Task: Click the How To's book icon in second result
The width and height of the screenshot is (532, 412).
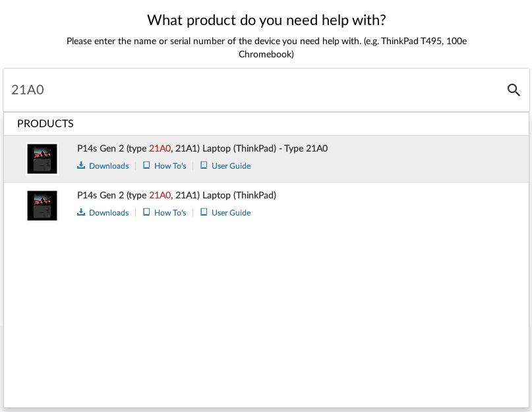Action: (146, 212)
